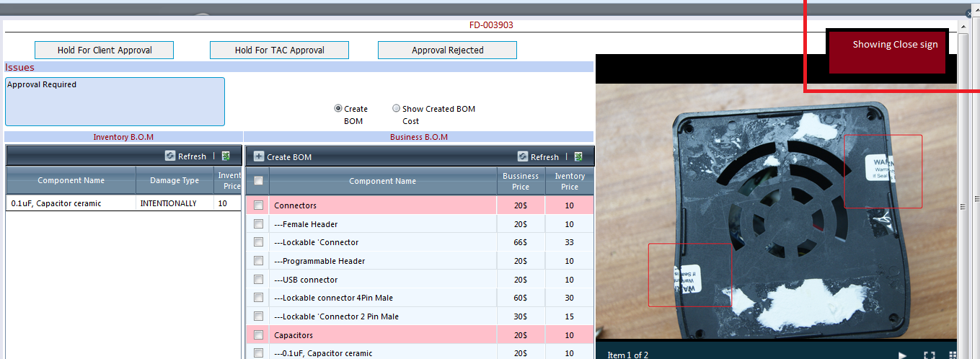Viewport: 980px width, 359px height.
Task: Check the Female Header row checkbox
Action: [258, 224]
